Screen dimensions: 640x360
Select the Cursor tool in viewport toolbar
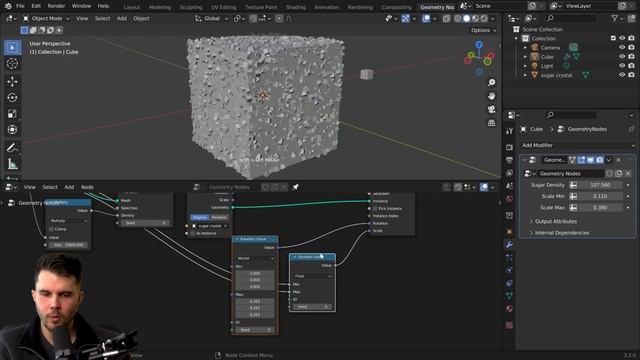(12, 64)
